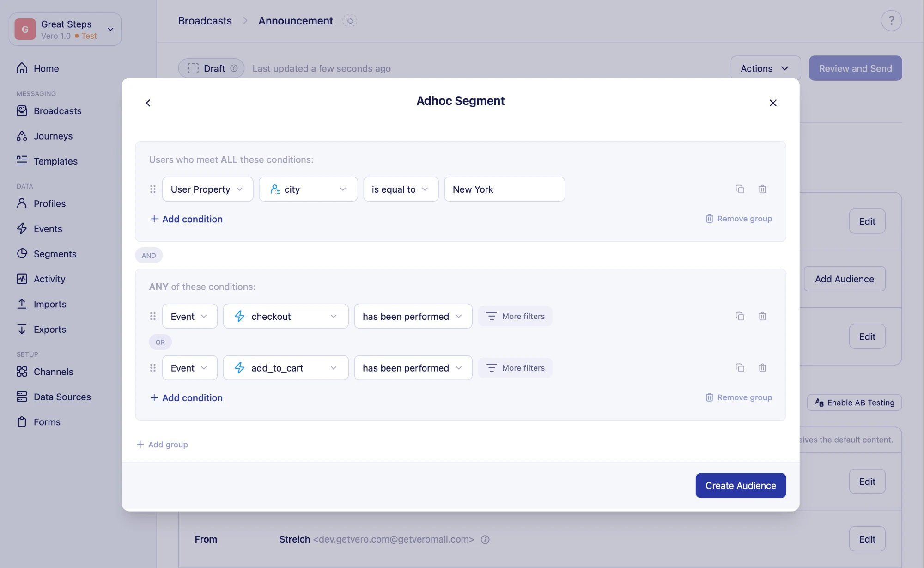Toggle the OR operator between events
This screenshot has height=568, width=924.
160,342
